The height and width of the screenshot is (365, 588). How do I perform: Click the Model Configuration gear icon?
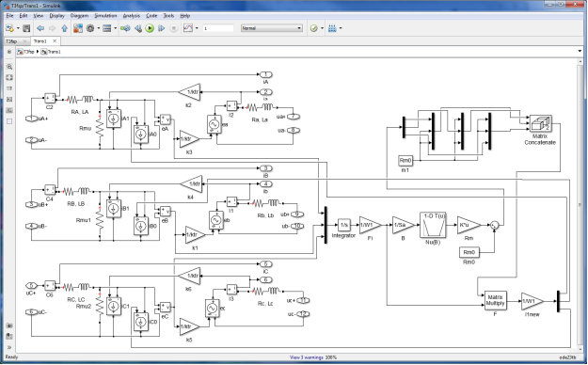[x=90, y=28]
